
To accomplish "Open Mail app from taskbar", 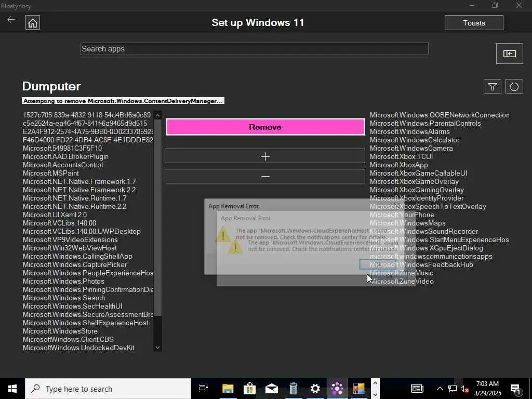I will coord(271,389).
